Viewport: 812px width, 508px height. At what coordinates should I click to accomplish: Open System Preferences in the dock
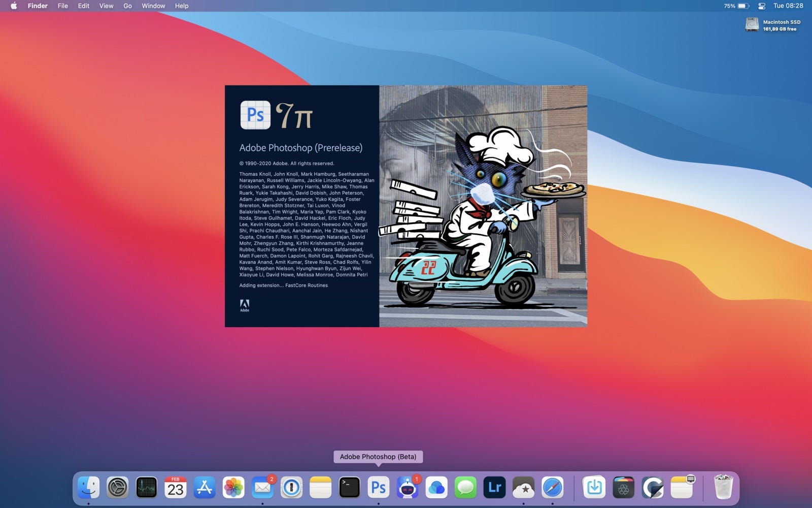(x=118, y=488)
